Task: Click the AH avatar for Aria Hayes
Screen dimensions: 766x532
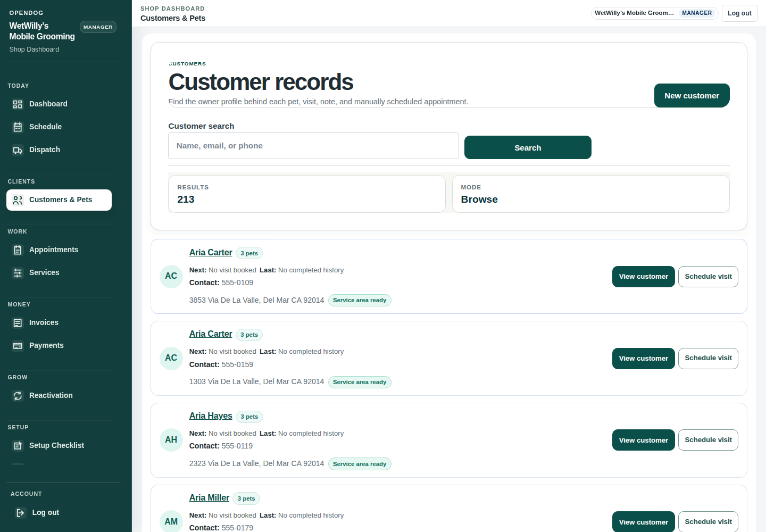Action: (171, 440)
